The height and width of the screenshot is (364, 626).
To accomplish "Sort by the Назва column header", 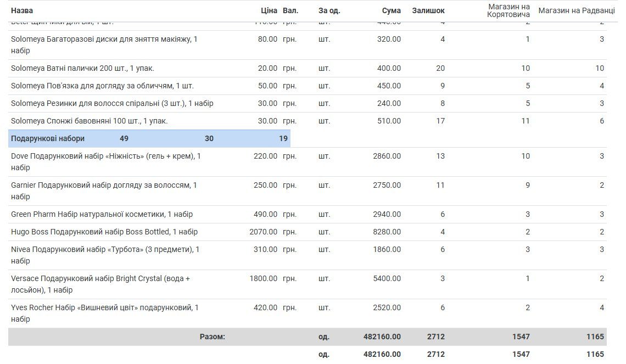I will pos(22,11).
